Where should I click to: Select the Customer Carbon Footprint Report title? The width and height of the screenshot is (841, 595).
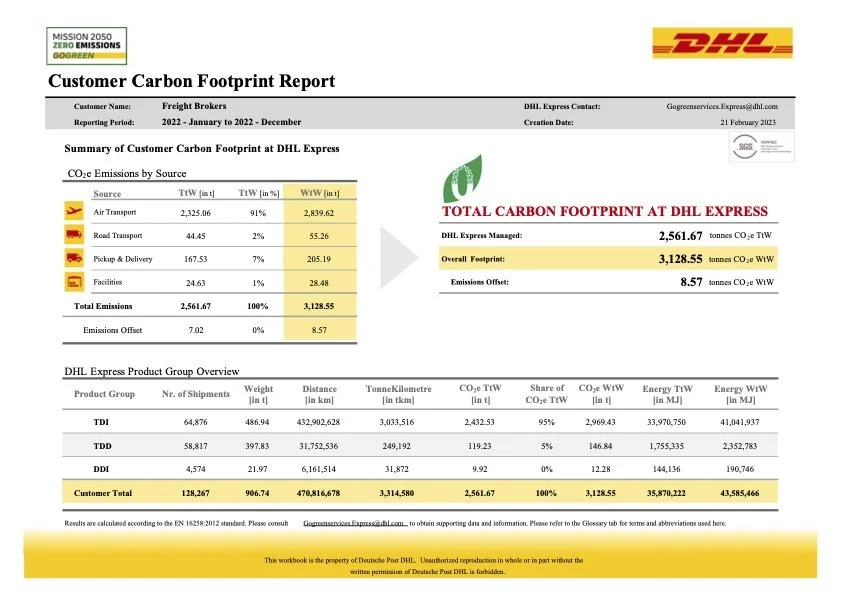point(191,81)
